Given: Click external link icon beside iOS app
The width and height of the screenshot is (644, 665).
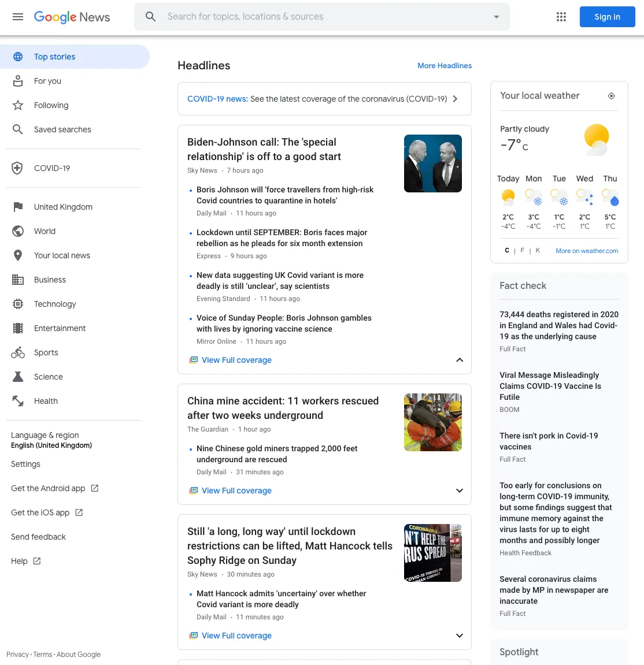Looking at the screenshot, I should pos(79,512).
